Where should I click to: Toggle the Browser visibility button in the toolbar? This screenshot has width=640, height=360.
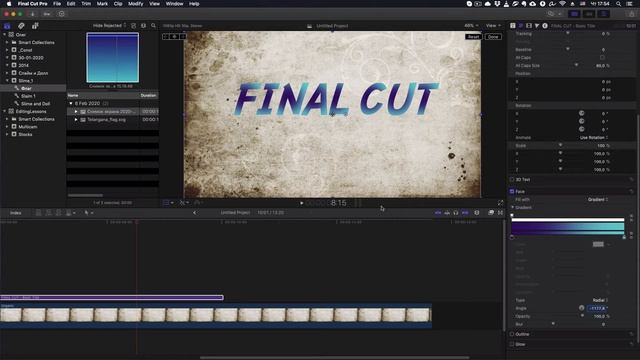click(x=574, y=14)
